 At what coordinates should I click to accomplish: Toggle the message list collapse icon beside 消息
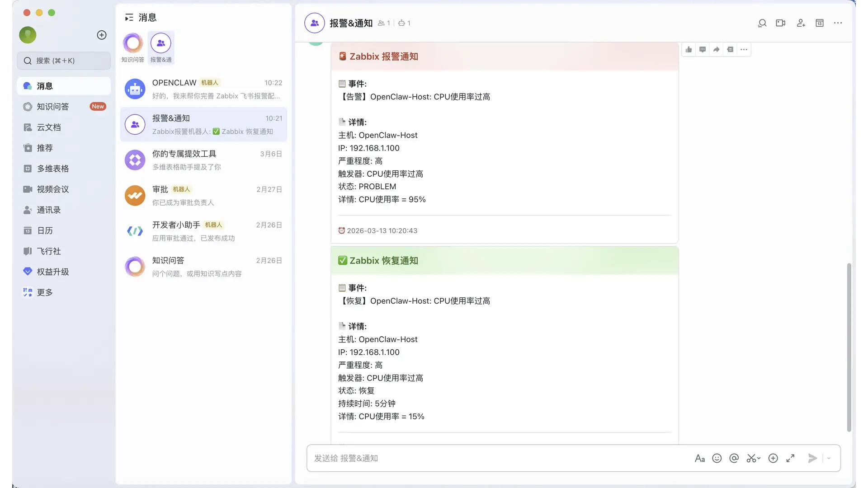129,18
